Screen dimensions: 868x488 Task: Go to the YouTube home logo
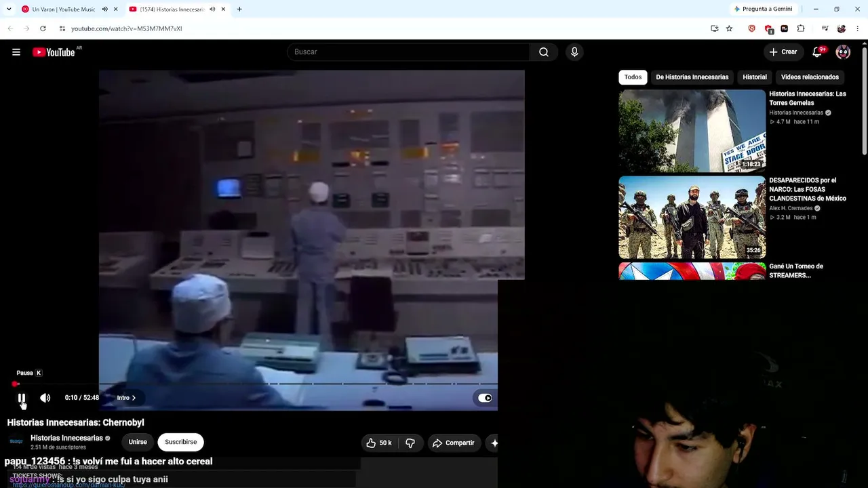click(x=54, y=52)
